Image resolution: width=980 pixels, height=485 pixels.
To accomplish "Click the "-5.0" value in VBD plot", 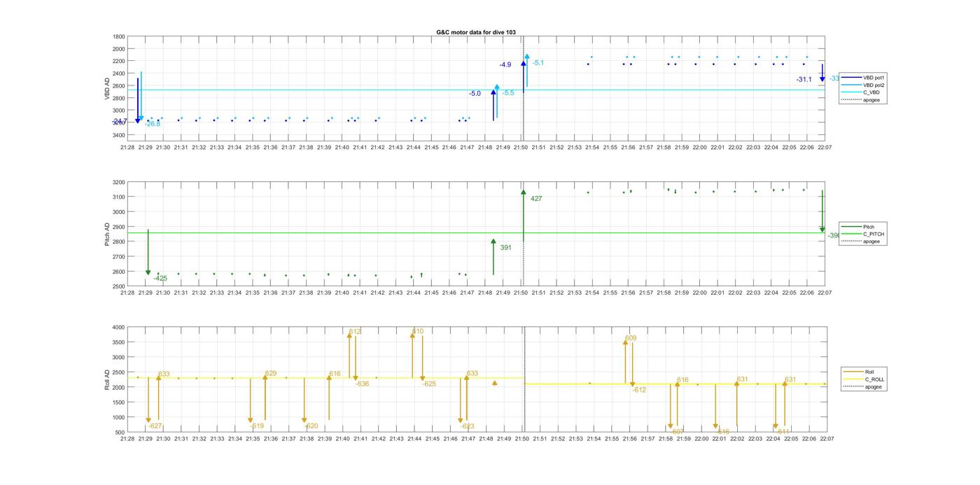I will click(x=475, y=94).
